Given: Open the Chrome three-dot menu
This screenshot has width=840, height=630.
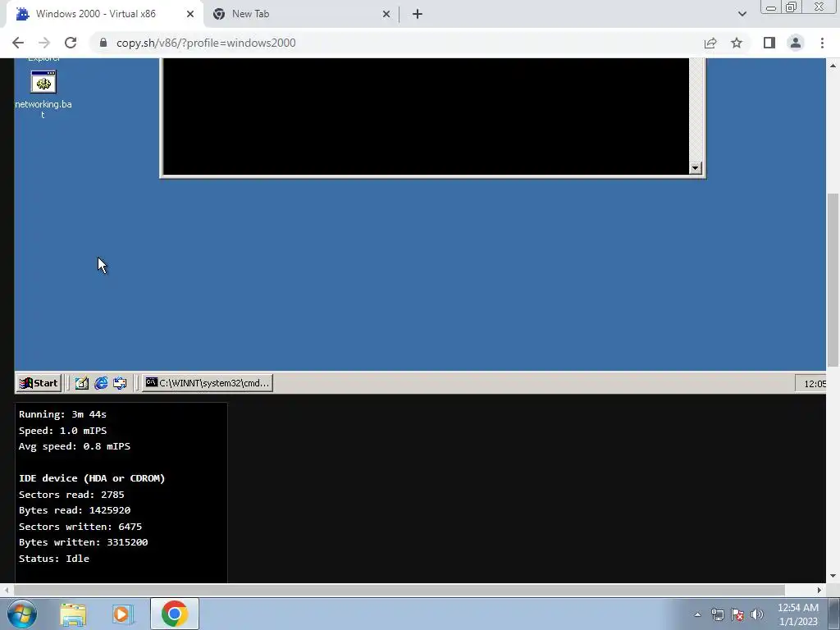Looking at the screenshot, I should point(822,43).
